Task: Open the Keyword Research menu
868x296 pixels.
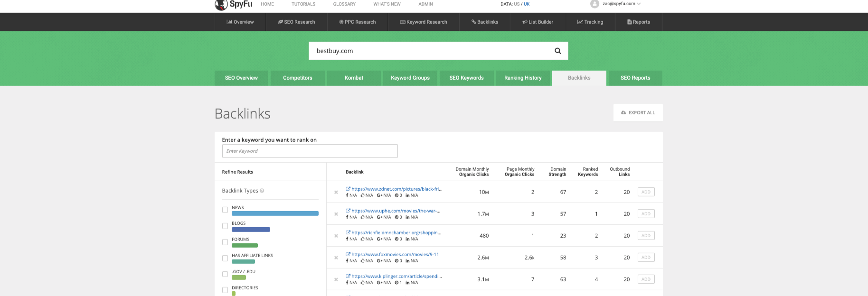Action: (x=424, y=22)
